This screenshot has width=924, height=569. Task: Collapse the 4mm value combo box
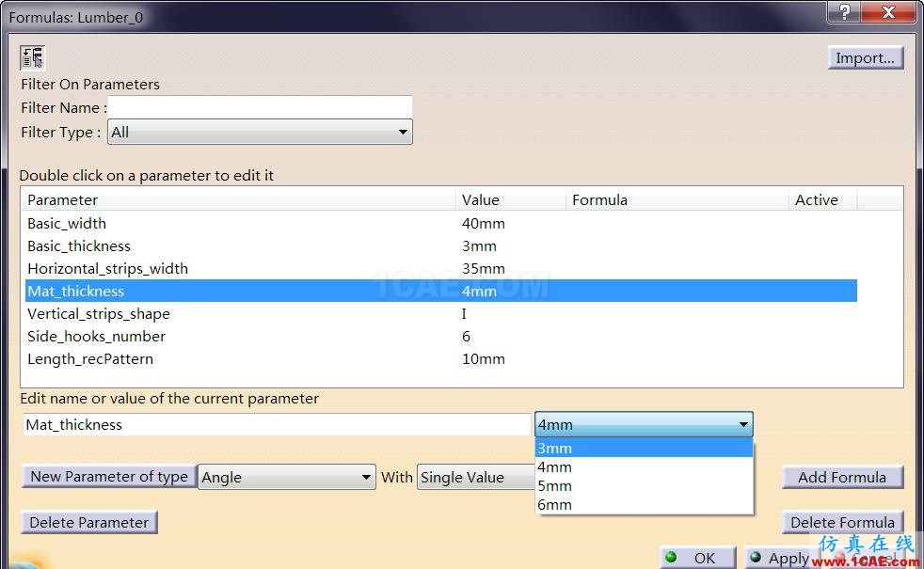click(644, 424)
